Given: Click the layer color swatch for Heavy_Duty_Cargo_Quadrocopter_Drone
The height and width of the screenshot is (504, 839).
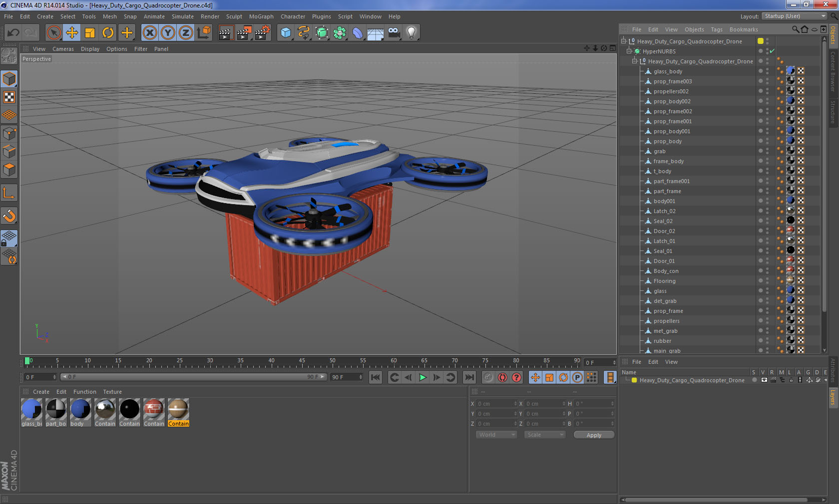Looking at the screenshot, I should coord(634,380).
